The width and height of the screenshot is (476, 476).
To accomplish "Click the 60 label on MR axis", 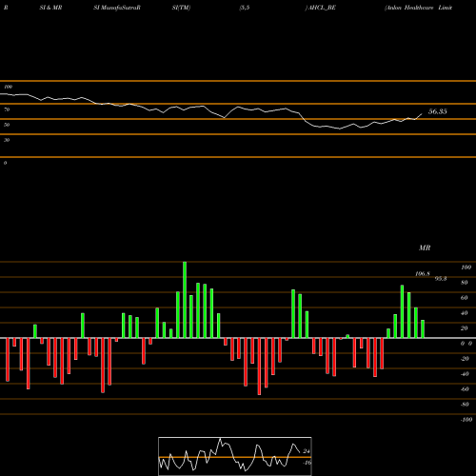I will pyautogui.click(x=465, y=298).
